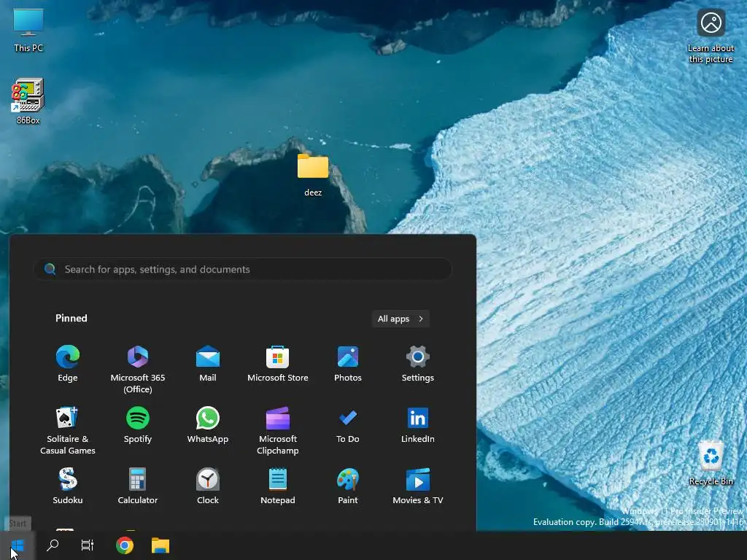Viewport: 747px width, 560px height.
Task: Open LinkedIn pinned app
Action: [418, 425]
